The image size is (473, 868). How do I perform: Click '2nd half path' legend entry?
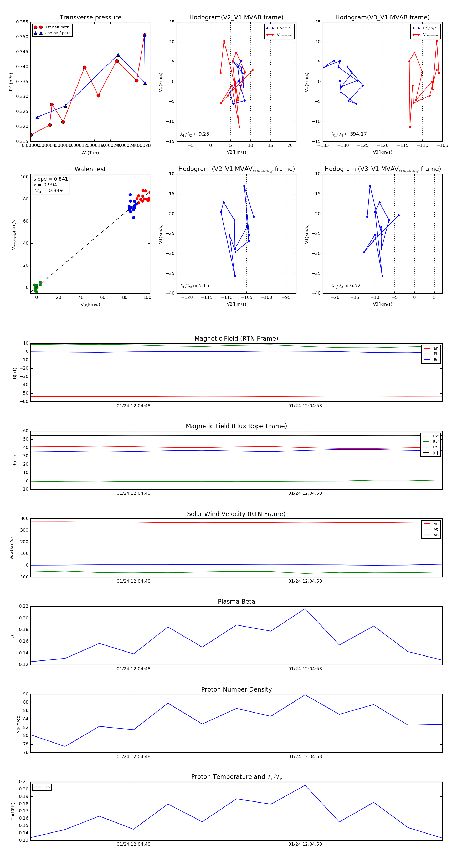[52, 33]
